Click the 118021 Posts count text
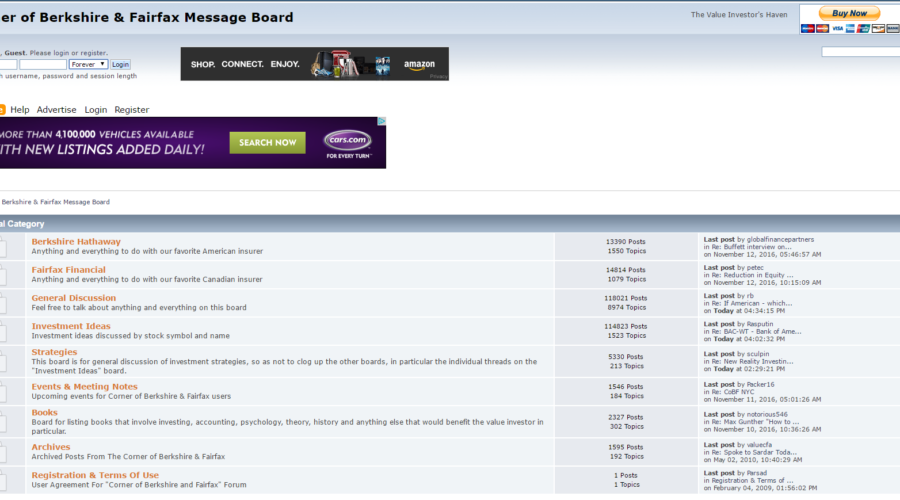The height and width of the screenshot is (500, 900). coord(626,299)
